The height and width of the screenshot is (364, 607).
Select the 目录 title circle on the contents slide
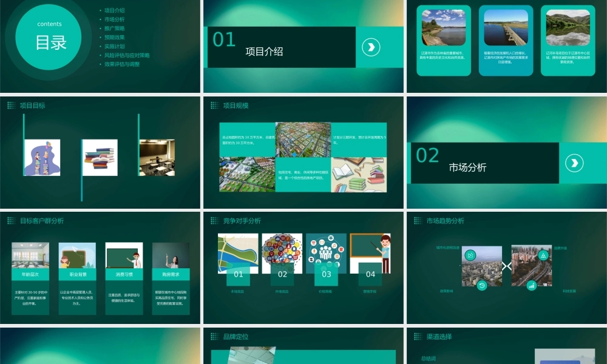click(49, 37)
